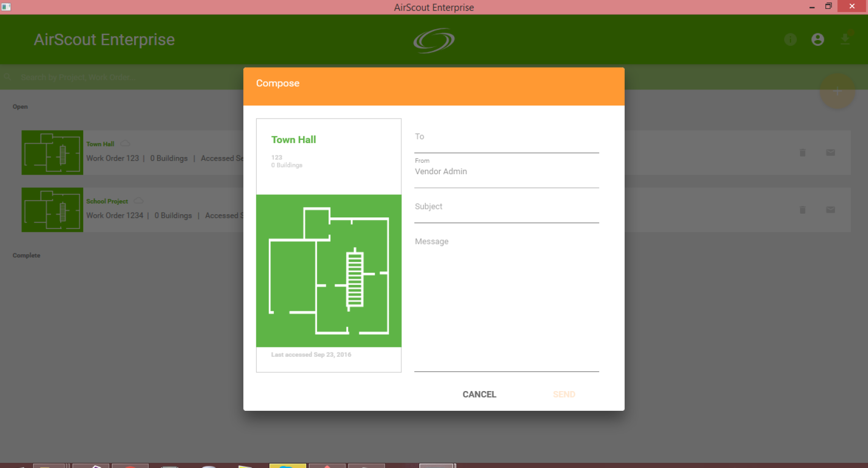Delete the Town Hall project via its trash icon

pyautogui.click(x=803, y=152)
